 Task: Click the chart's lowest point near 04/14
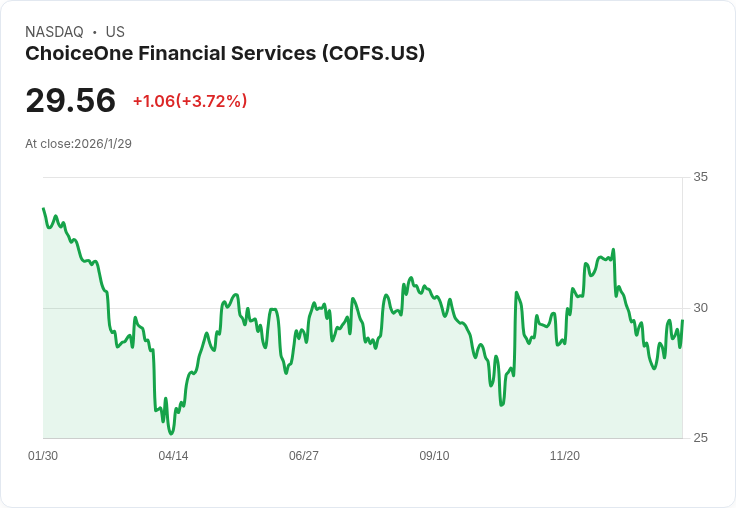tap(171, 433)
